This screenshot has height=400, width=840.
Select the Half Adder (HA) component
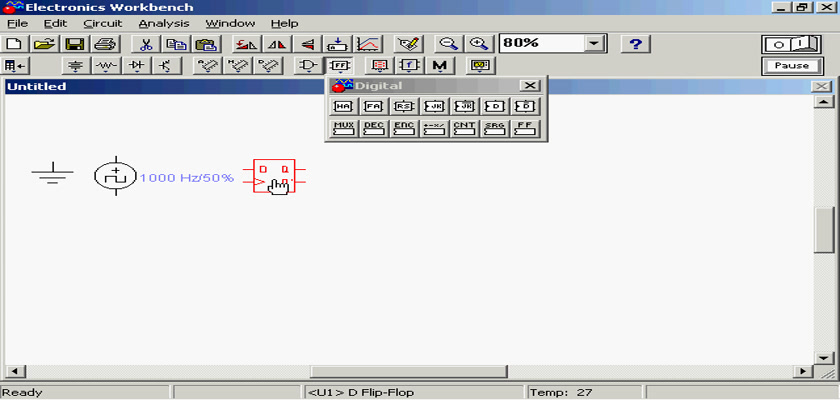click(x=344, y=106)
